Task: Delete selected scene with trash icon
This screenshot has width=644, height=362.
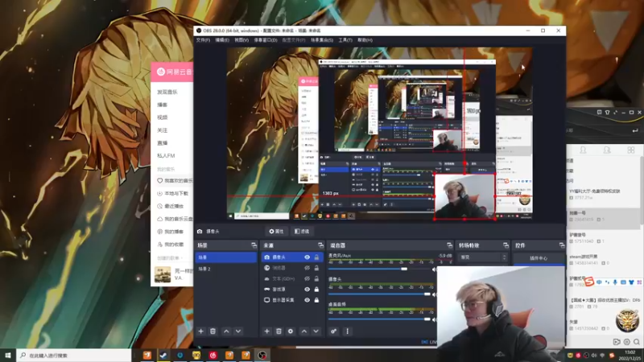Action: pos(213,331)
